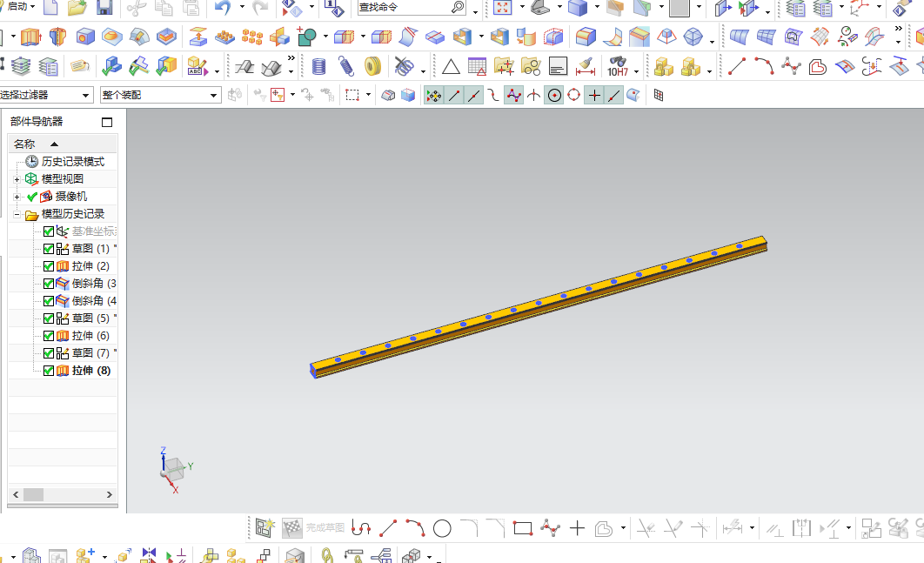The width and height of the screenshot is (924, 563).
Task: Expand the 摄像机 tree node
Action: point(17,197)
